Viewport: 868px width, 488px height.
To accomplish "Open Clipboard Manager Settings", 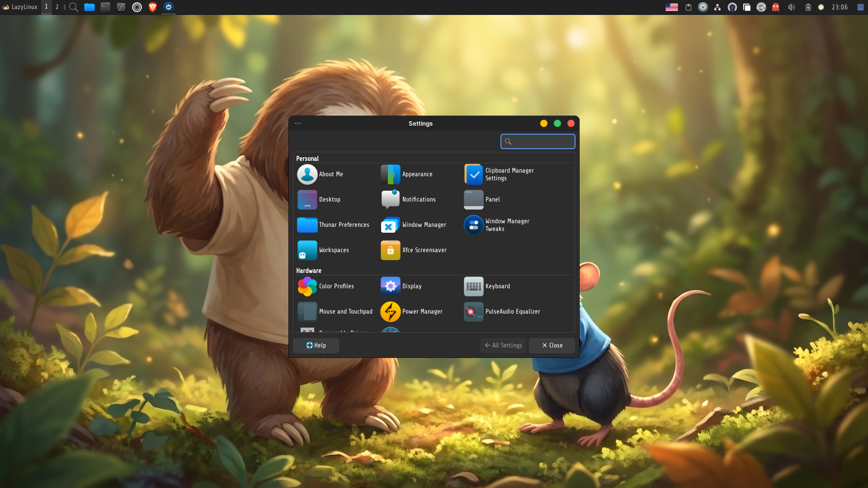I will pyautogui.click(x=499, y=174).
